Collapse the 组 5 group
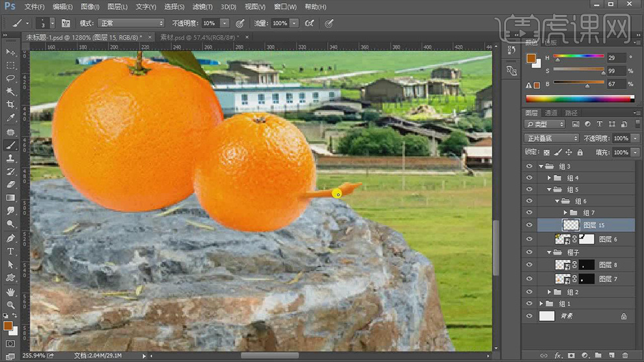 (549, 189)
